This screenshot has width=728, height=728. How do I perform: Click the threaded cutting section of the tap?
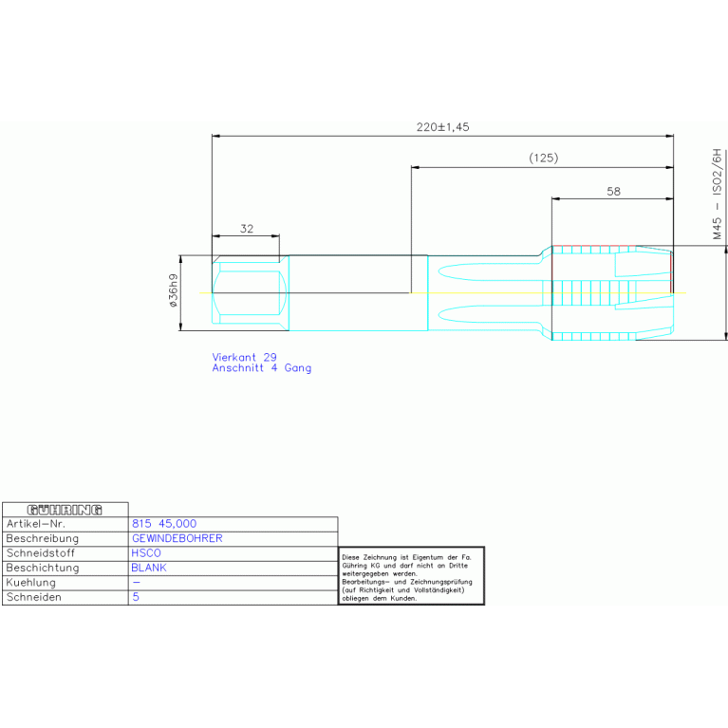point(611,292)
